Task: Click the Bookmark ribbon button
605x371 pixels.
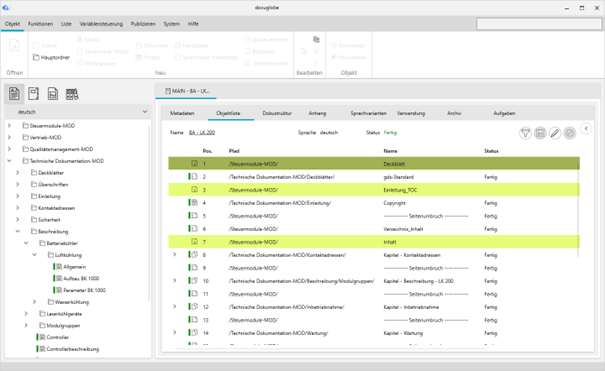Action: tap(260, 51)
